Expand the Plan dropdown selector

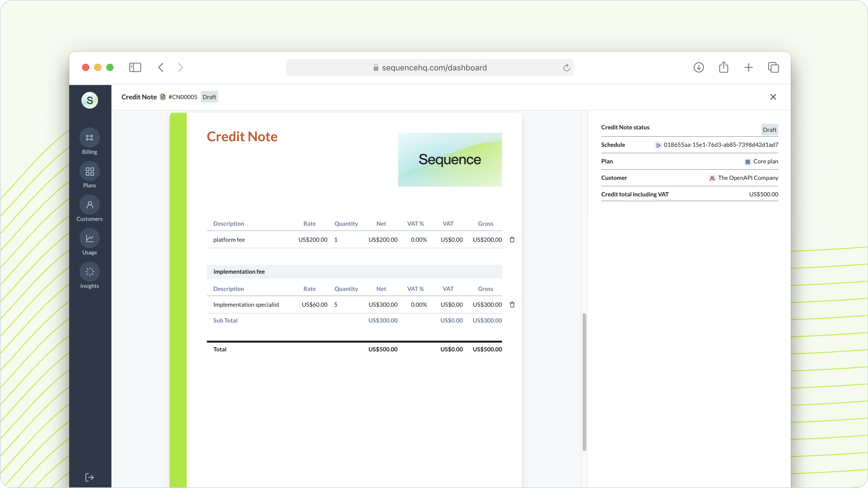[x=761, y=161]
